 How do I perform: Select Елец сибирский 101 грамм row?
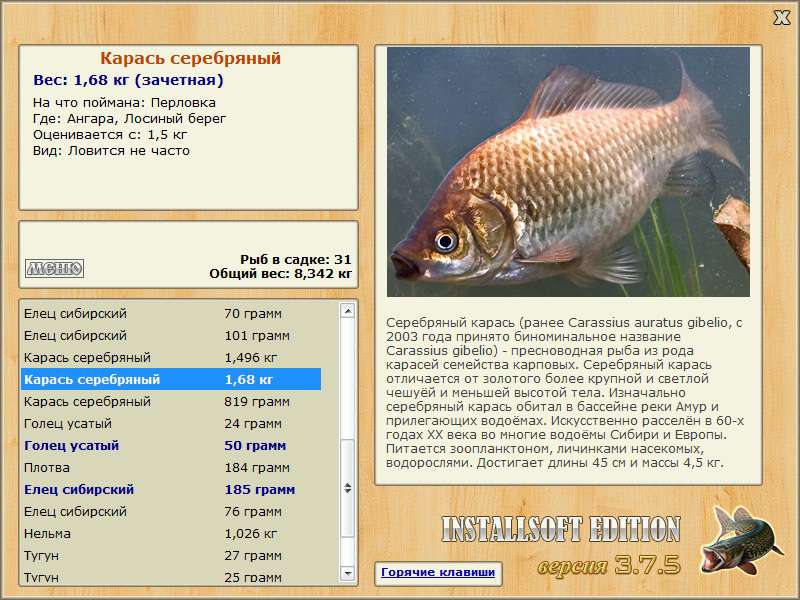(171, 336)
